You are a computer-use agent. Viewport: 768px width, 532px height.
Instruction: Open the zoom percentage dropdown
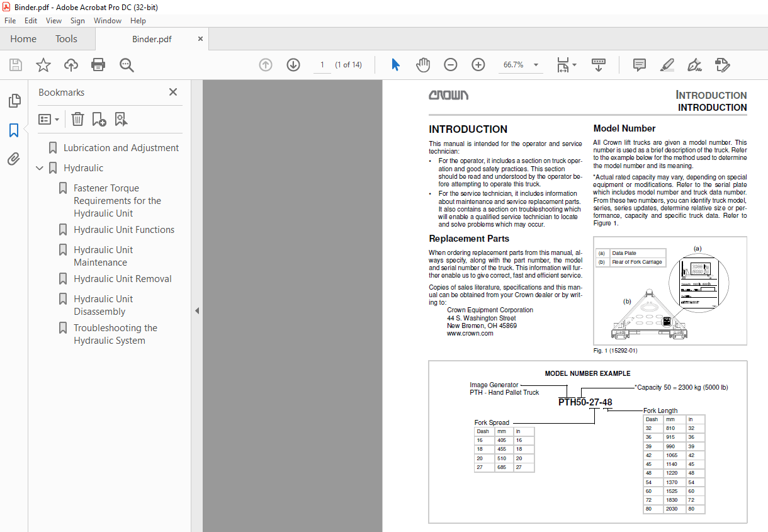pyautogui.click(x=535, y=64)
